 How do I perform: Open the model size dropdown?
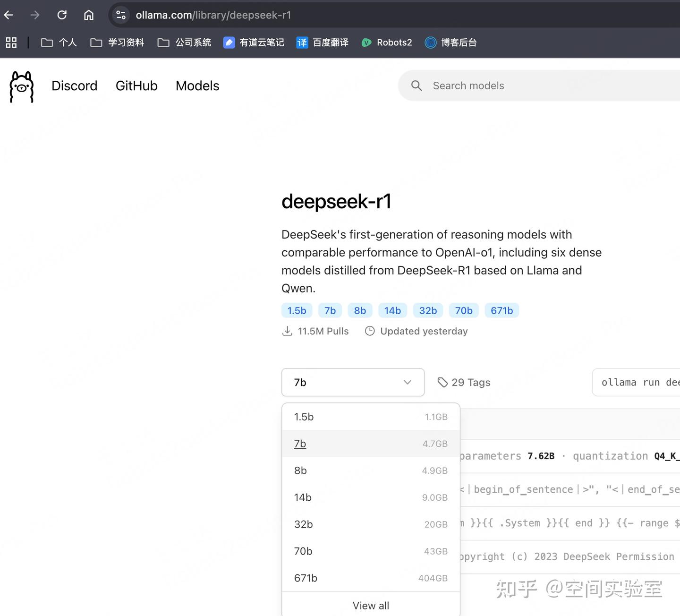pos(353,382)
